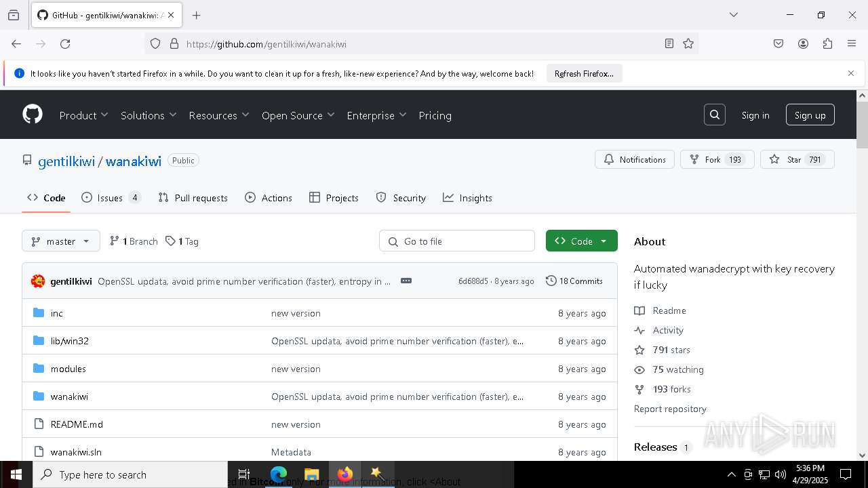Expand the Solutions navigation dropdown
The image size is (868, 488).
149,115
